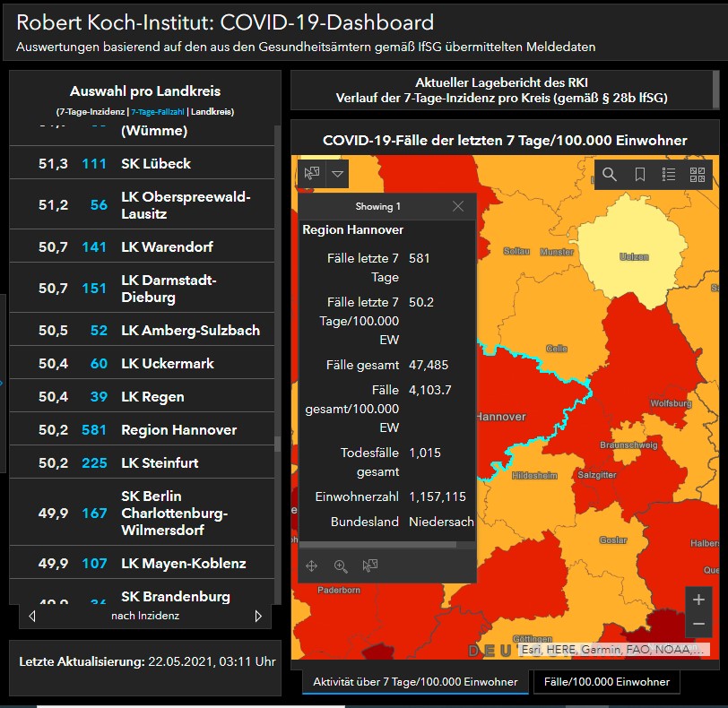
Task: Select LK Steinfurt list entry
Action: [160, 463]
